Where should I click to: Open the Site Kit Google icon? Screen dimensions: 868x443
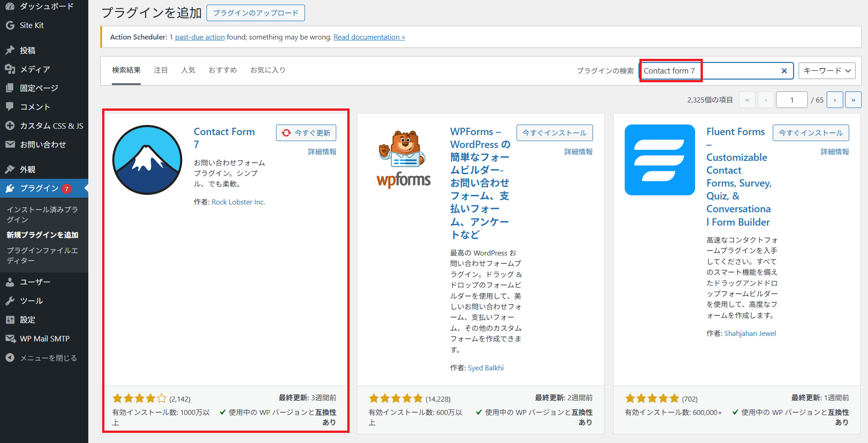click(10, 25)
